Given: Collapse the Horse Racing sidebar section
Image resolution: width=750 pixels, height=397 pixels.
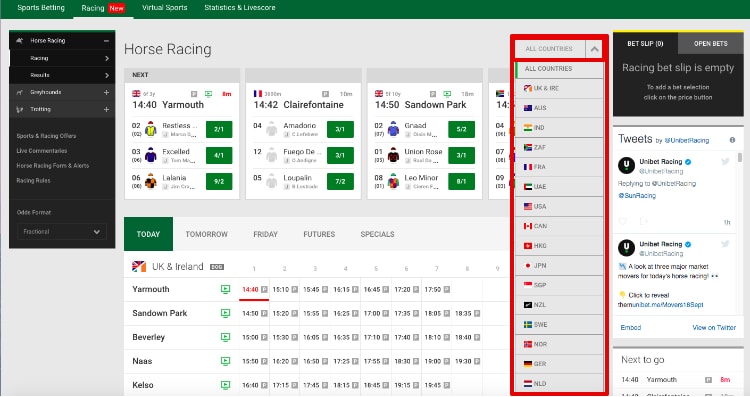Looking at the screenshot, I should pyautogui.click(x=106, y=41).
